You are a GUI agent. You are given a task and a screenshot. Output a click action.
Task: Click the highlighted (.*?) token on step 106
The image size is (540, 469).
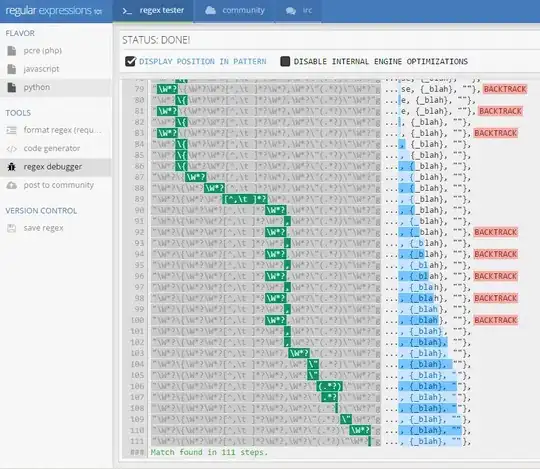(x=330, y=386)
